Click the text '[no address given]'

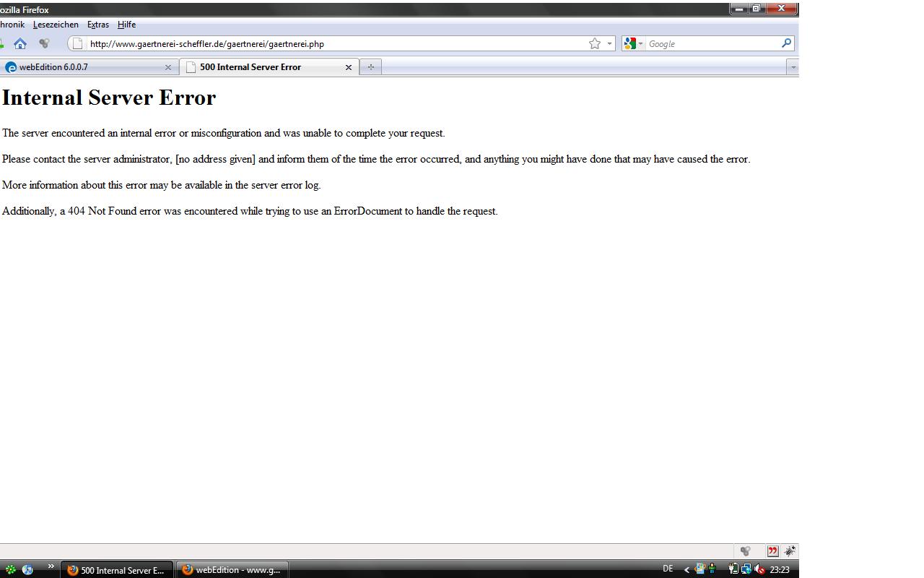click(x=215, y=159)
